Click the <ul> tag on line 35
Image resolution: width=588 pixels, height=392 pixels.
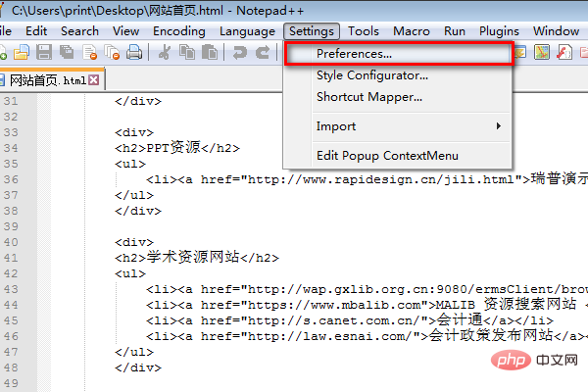coord(130,164)
